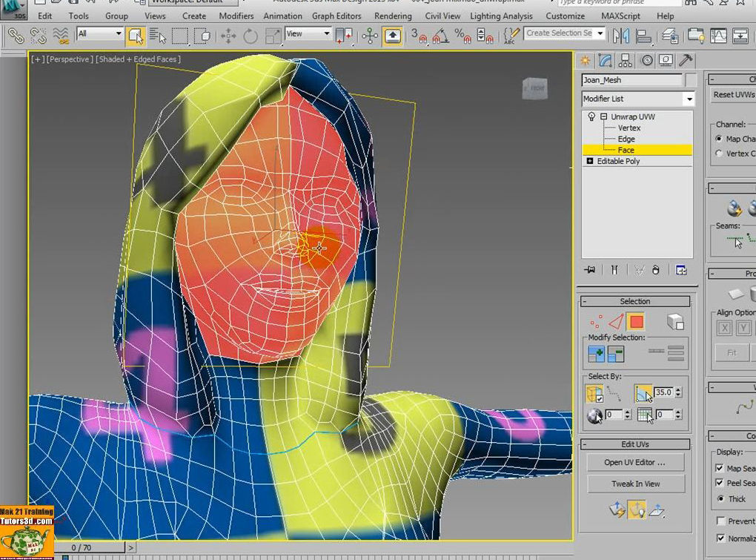Click Remove Modifier trash icon
Image resolution: width=756 pixels, height=560 pixels.
coord(655,270)
